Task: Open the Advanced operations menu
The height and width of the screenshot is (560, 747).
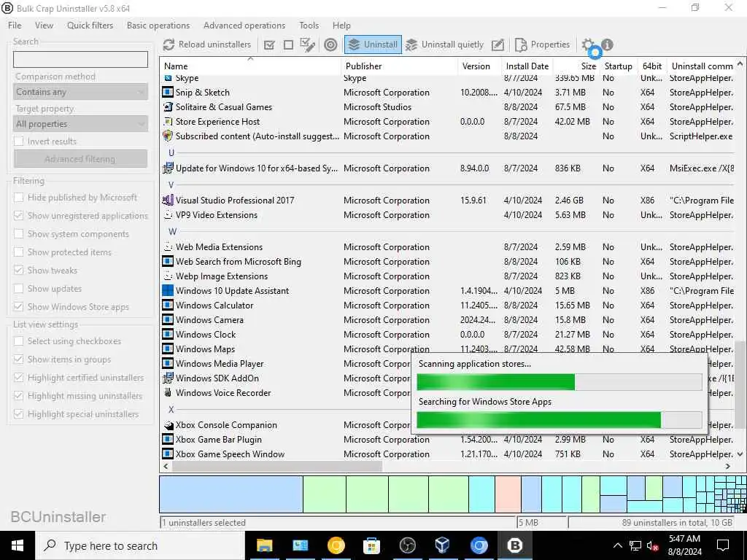Action: (x=244, y=26)
